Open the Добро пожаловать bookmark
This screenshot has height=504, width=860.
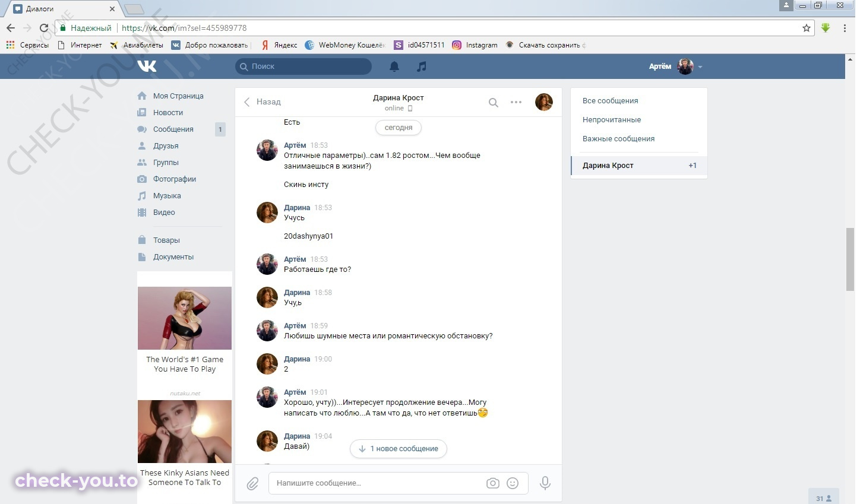(x=210, y=45)
